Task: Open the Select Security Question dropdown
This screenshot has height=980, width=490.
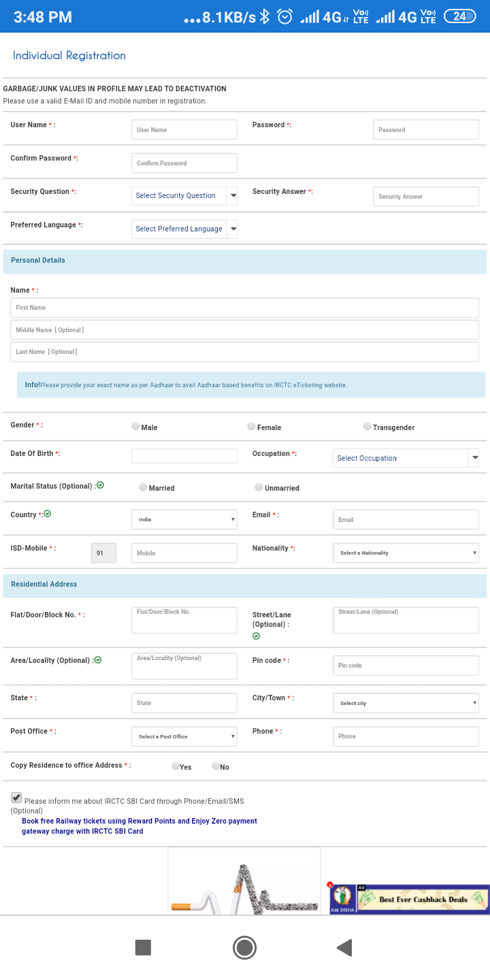Action: pos(184,195)
